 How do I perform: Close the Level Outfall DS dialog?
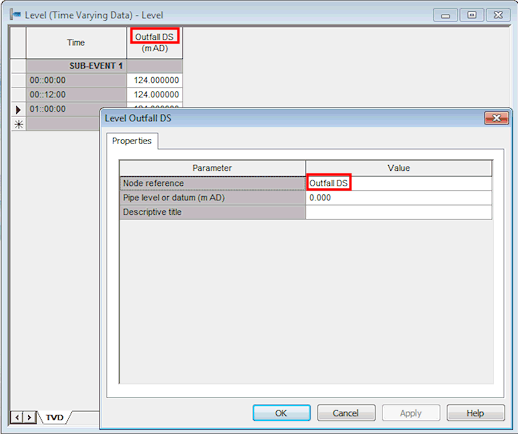click(x=496, y=118)
